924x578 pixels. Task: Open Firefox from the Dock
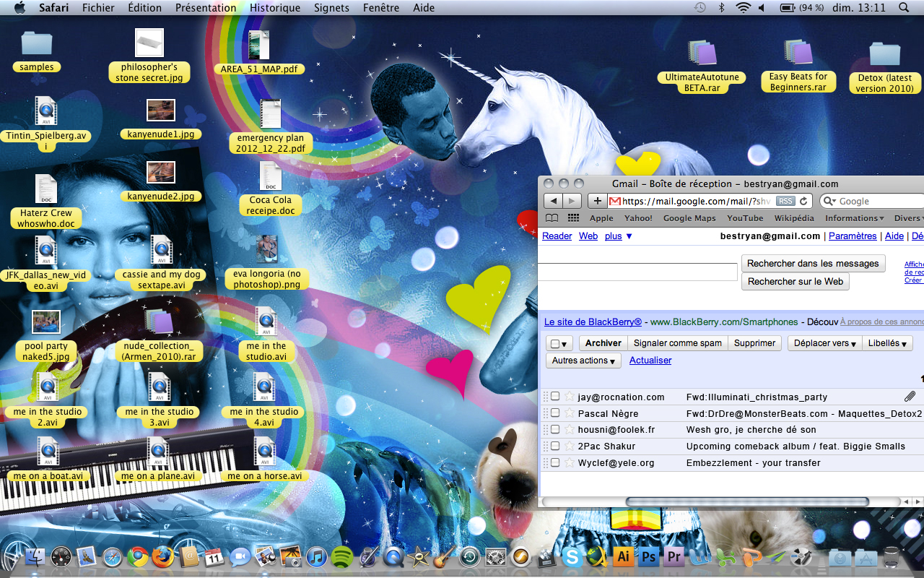(163, 557)
